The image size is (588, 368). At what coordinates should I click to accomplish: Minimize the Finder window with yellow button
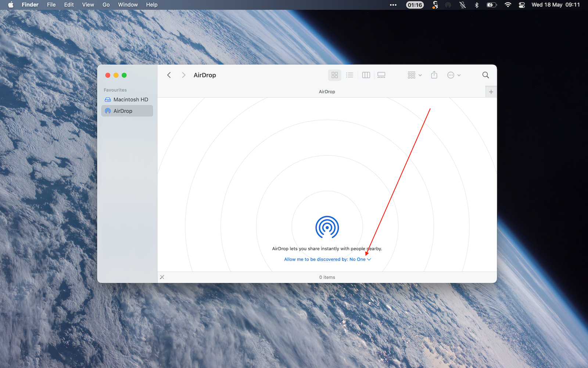click(116, 75)
